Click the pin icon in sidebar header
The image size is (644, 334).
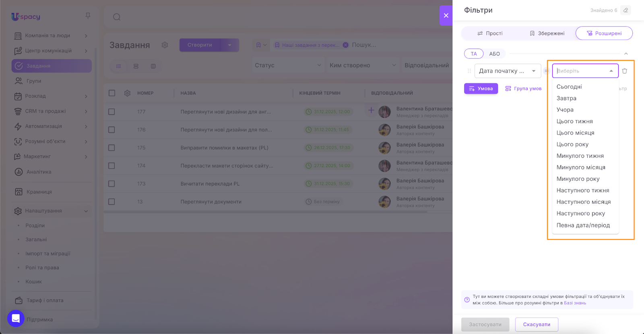pos(88,16)
